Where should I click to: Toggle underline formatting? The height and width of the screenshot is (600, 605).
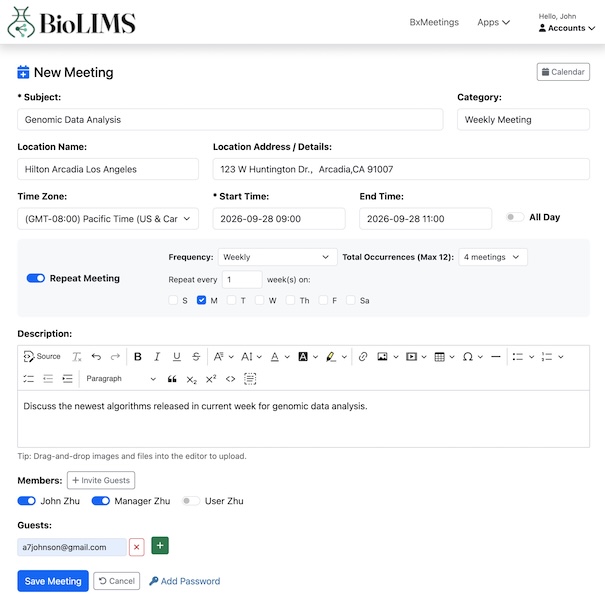coord(176,357)
